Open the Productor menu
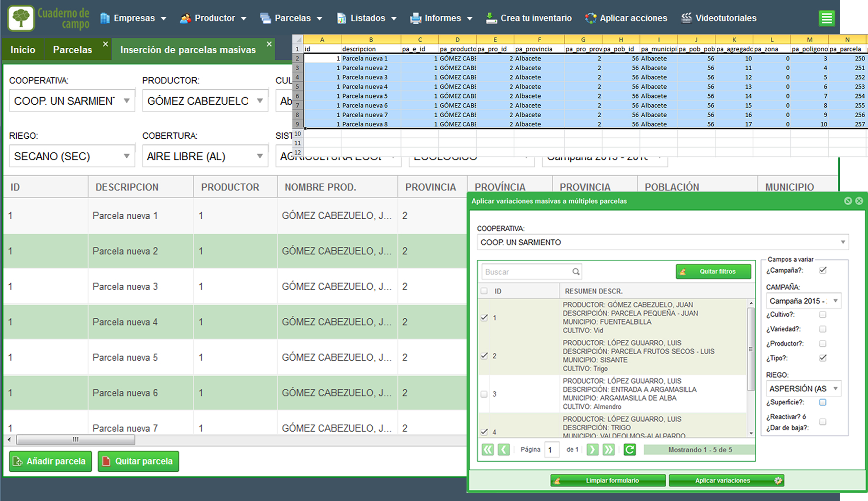Viewport: 868px width, 501px height. (213, 18)
